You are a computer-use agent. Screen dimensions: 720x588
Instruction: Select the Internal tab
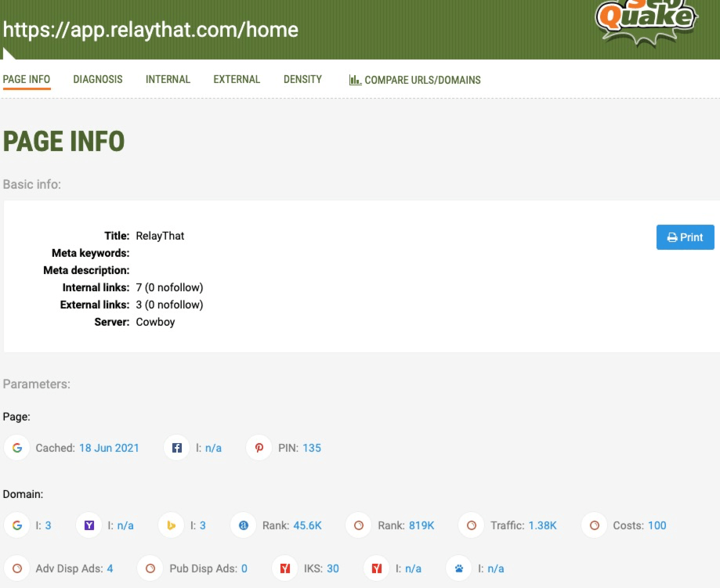[167, 79]
